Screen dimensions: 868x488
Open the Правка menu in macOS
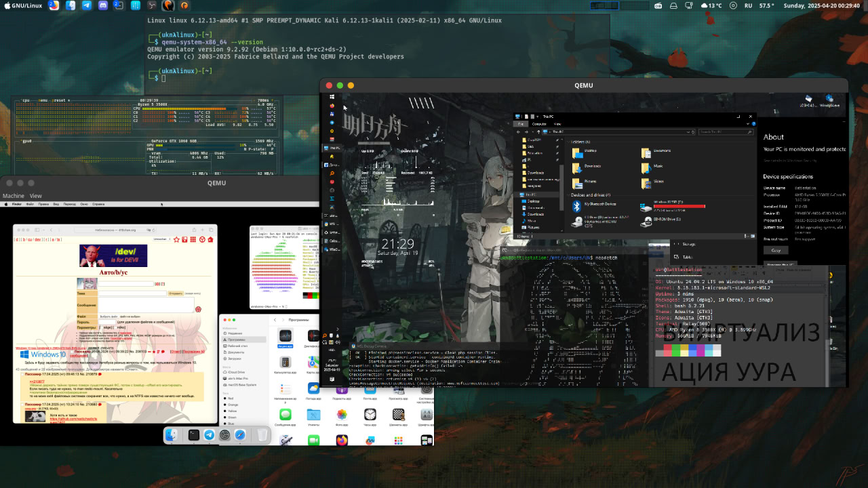[43, 203]
